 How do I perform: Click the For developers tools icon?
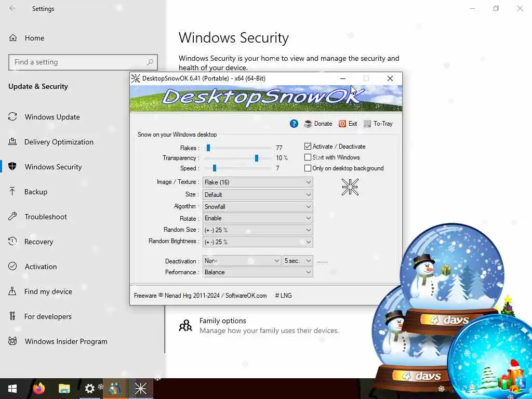[x=12, y=316]
